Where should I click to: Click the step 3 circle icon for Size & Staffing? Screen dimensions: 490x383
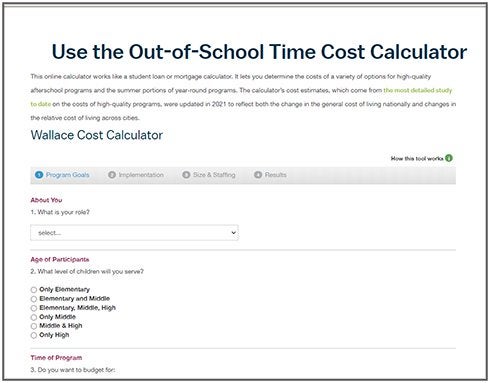pos(186,175)
